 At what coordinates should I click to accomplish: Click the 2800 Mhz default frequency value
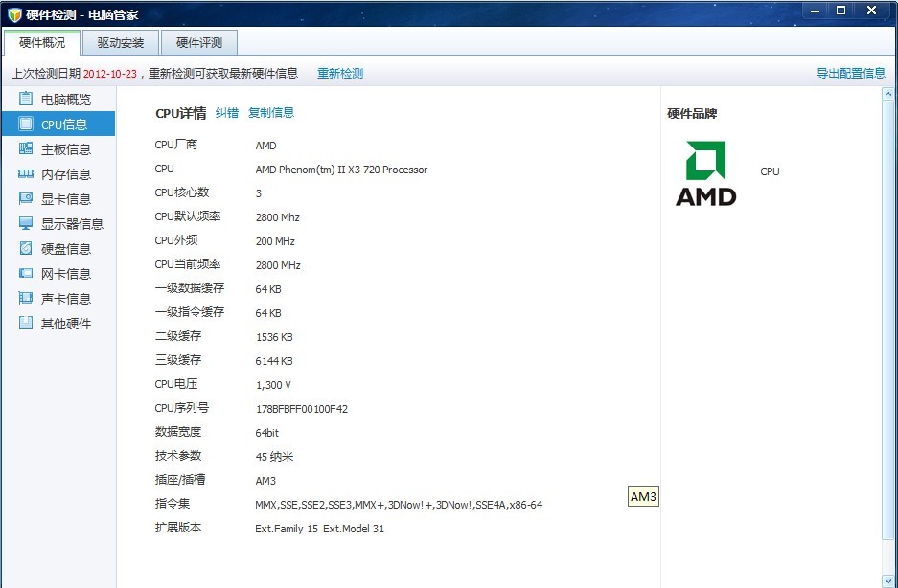point(278,217)
